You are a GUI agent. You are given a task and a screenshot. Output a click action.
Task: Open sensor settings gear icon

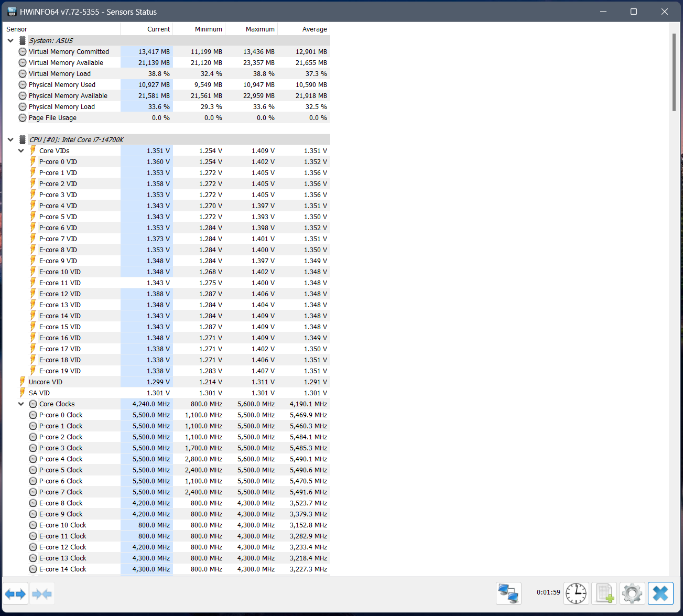coord(632,593)
